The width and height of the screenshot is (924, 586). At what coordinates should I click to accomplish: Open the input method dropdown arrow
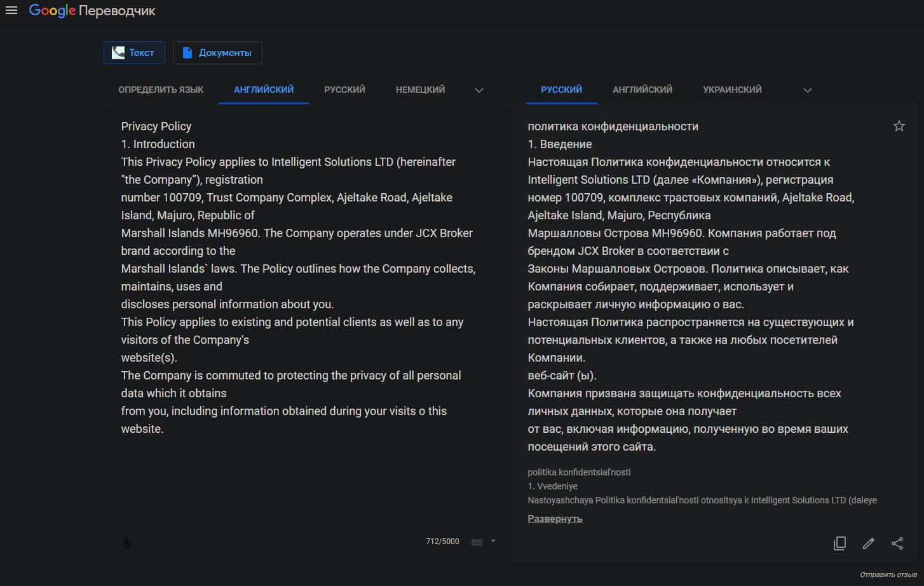point(493,542)
